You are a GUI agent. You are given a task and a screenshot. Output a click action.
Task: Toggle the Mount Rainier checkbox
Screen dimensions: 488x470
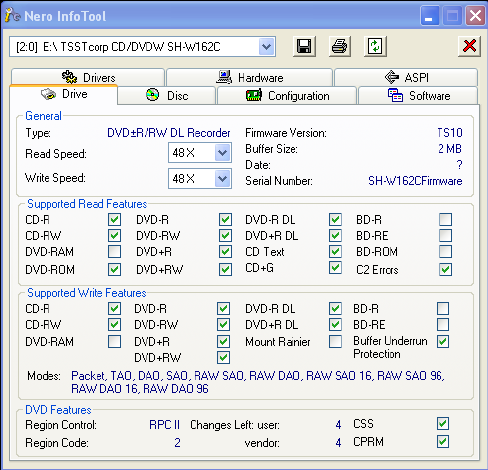coord(335,341)
